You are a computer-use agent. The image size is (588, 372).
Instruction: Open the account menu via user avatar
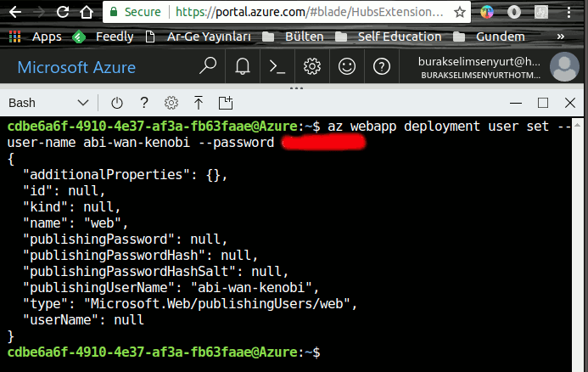click(x=564, y=67)
